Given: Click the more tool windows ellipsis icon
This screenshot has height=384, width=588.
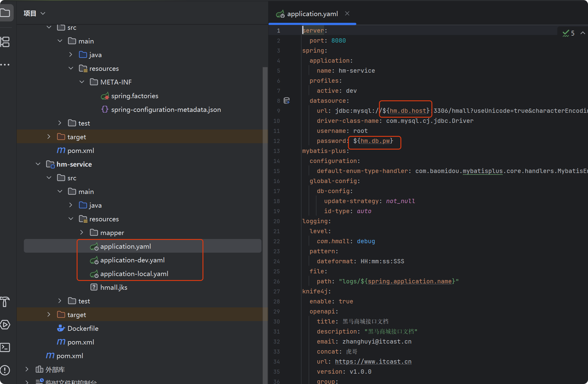Looking at the screenshot, I should (x=5, y=64).
